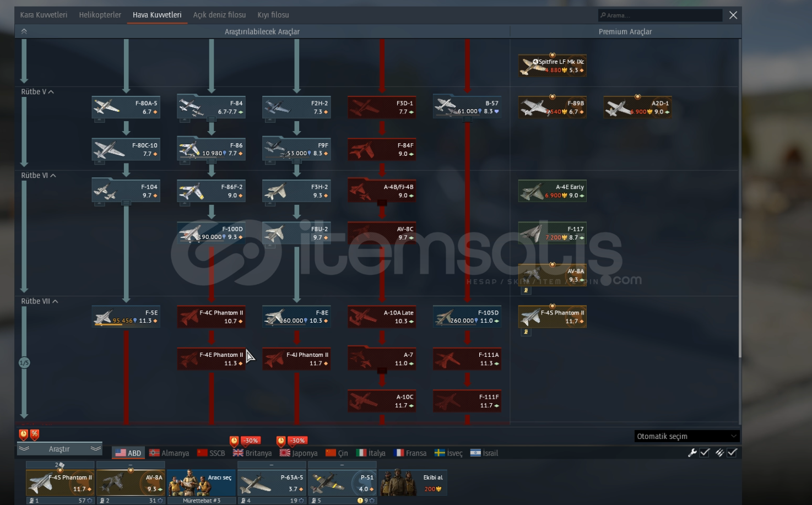Click Aracı seç in Mürettebat #3 slot
This screenshot has width=812, height=505.
tap(201, 482)
